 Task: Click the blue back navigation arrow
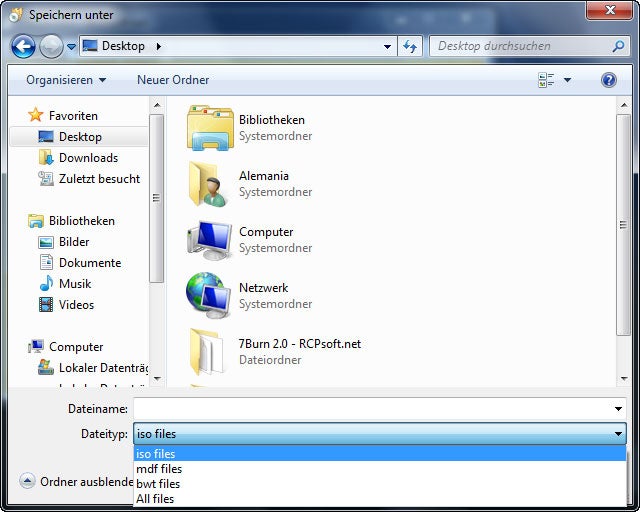[x=23, y=47]
